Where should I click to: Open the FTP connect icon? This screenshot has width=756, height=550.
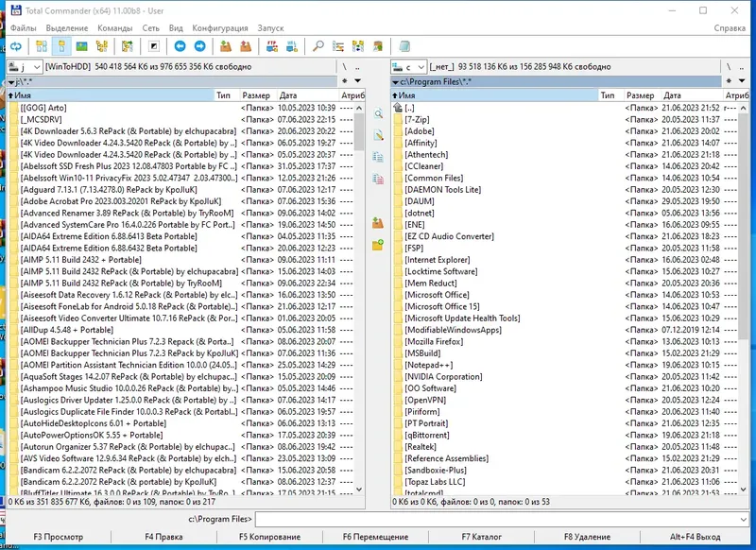click(272, 46)
